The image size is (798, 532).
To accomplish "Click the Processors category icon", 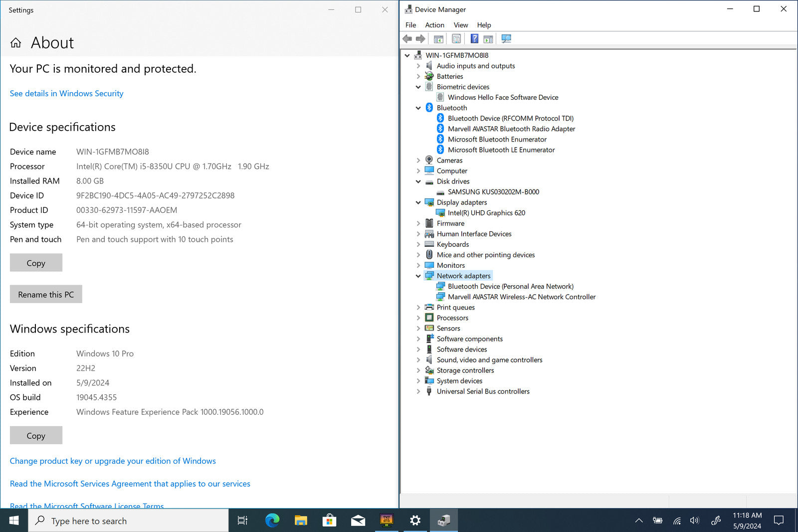I will 429,318.
